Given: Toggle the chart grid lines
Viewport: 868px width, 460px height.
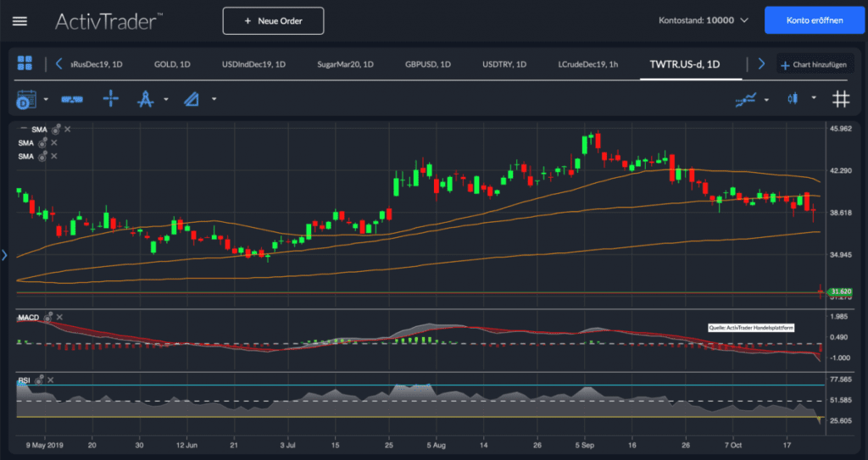Looking at the screenshot, I should (x=841, y=99).
